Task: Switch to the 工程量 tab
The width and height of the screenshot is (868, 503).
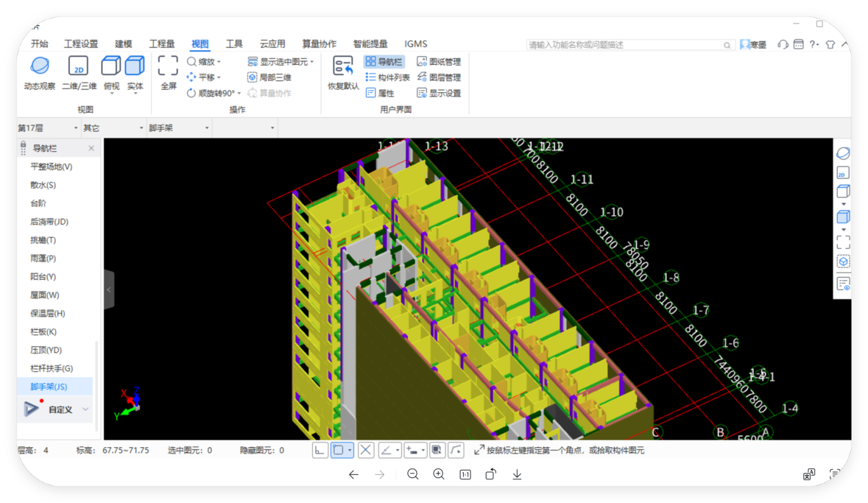Action: (x=161, y=44)
